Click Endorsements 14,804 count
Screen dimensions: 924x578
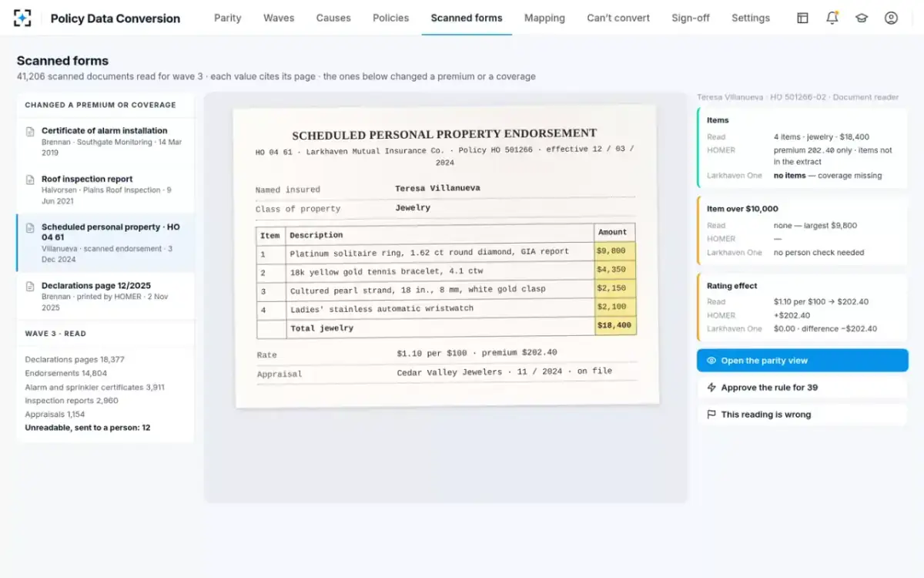(x=66, y=374)
